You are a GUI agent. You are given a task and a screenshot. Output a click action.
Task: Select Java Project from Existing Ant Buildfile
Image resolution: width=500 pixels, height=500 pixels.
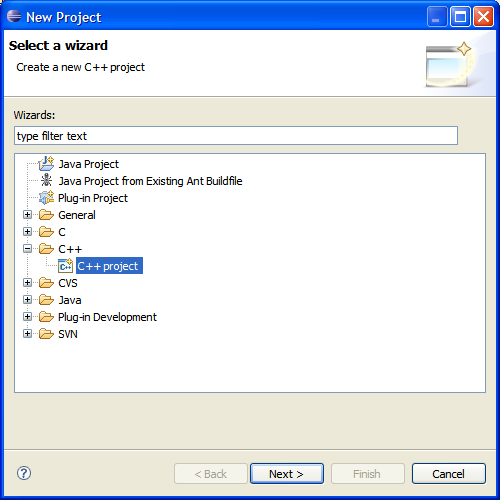click(x=150, y=181)
